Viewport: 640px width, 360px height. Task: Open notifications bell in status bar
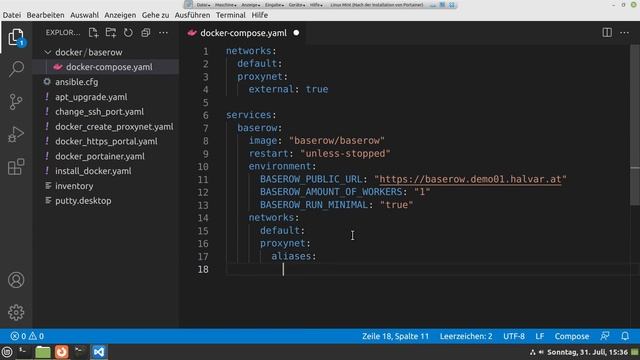click(625, 336)
